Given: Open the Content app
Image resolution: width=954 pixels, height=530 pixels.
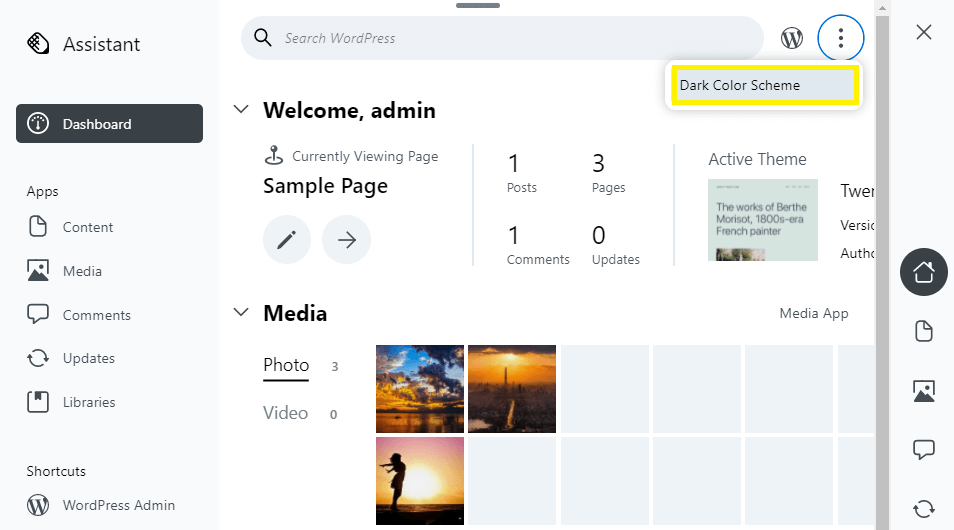Looking at the screenshot, I should click(88, 227).
